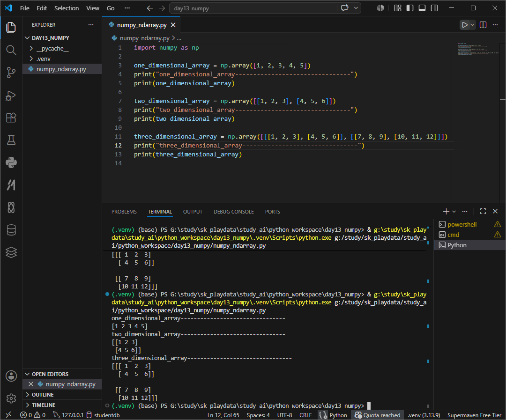Open the layers stack icon in activity bar
The height and width of the screenshot is (420, 506).
click(x=11, y=252)
